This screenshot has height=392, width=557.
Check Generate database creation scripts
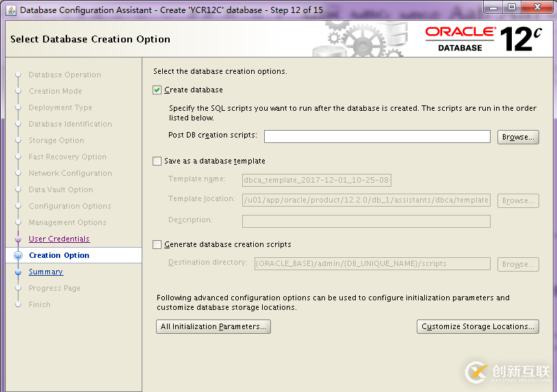157,244
